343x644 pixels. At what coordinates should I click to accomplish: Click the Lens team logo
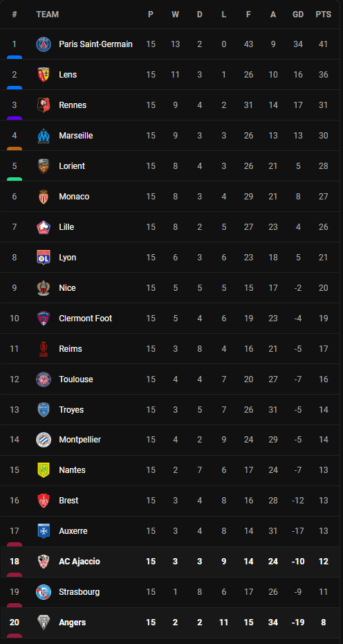[x=44, y=74]
